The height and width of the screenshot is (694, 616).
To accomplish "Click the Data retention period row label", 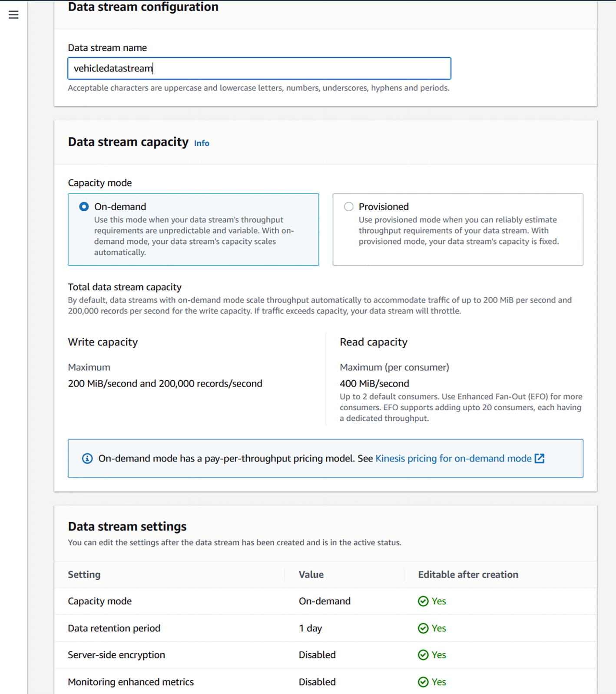I will point(114,628).
